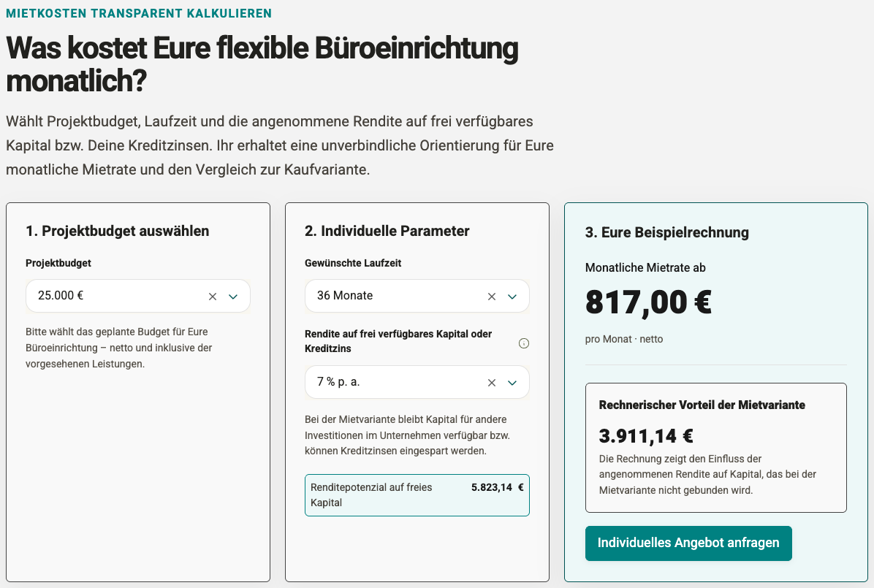Click the Rechnerischer Vorteil der Mietvariante card
Screen dimensions: 874x588
pos(715,448)
